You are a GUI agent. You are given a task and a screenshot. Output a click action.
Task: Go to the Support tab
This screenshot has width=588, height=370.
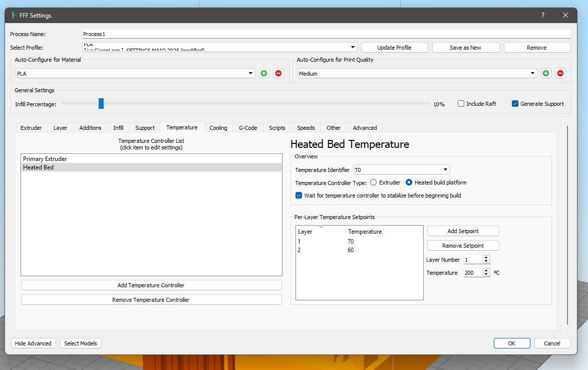(145, 128)
